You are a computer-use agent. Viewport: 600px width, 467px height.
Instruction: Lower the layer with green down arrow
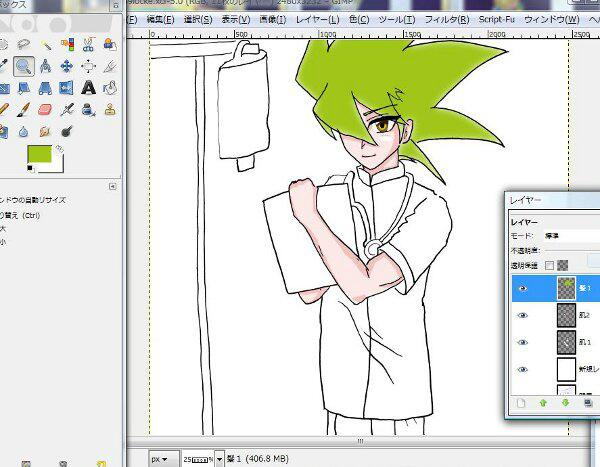click(566, 403)
